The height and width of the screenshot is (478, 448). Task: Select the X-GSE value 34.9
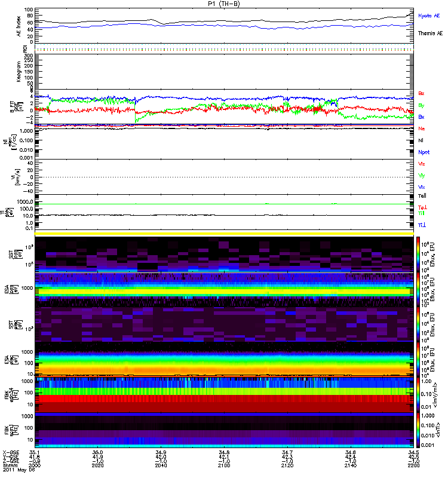[161, 452]
